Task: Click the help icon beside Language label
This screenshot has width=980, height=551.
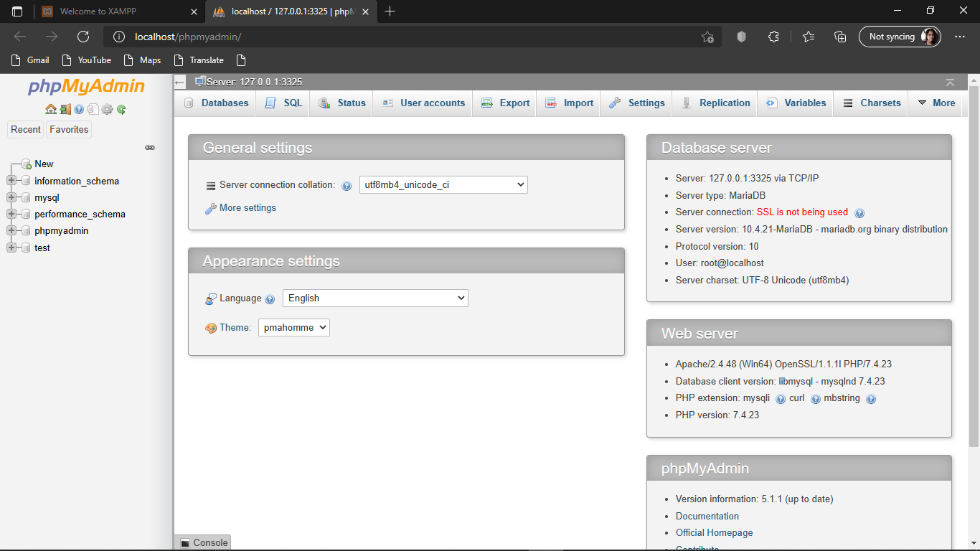Action: 270,299
